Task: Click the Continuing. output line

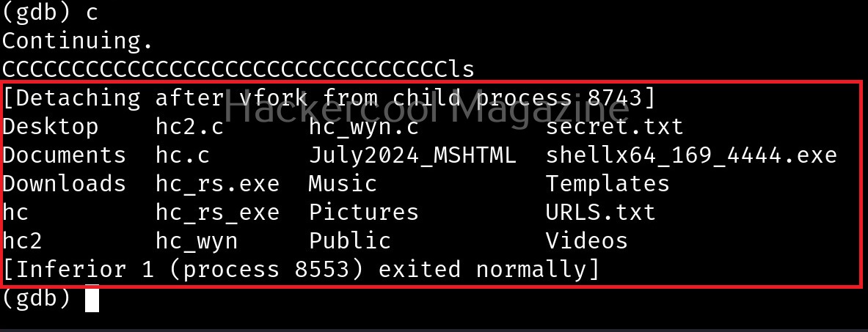Action: [77, 41]
